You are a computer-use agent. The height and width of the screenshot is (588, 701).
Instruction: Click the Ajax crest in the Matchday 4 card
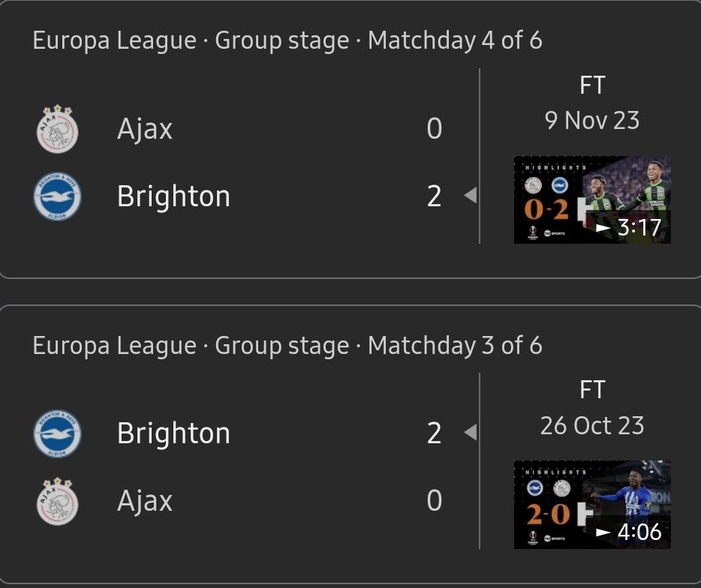tap(57, 129)
